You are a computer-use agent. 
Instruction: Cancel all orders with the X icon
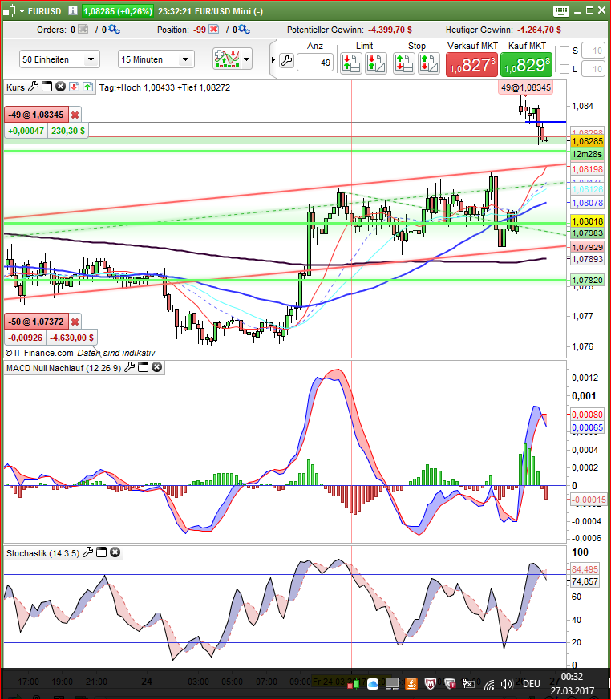83,30
